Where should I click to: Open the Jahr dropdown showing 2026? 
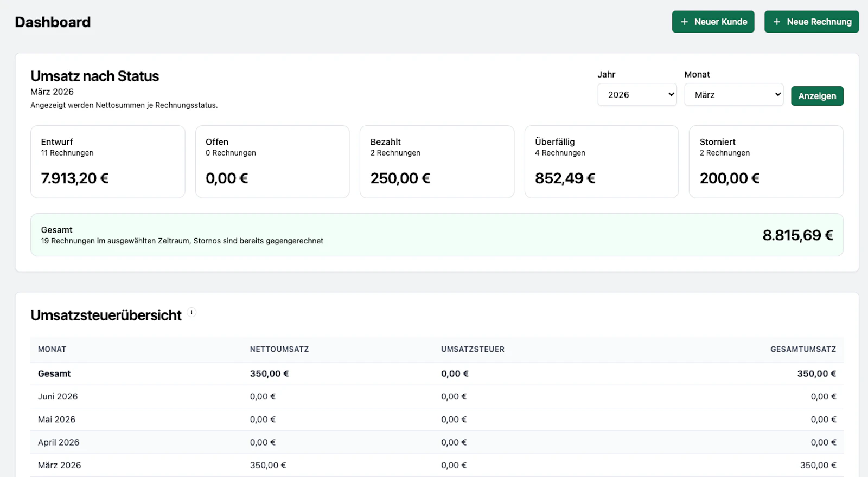click(x=637, y=95)
